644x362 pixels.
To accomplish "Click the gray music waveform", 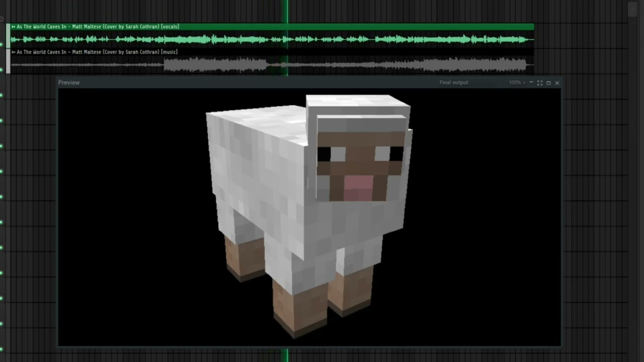I will coord(272,64).
